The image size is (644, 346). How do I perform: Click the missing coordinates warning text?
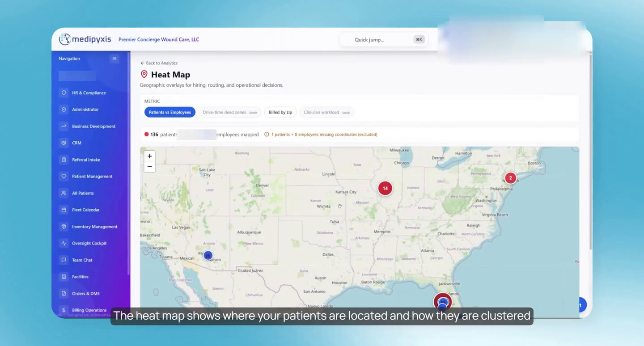click(324, 134)
